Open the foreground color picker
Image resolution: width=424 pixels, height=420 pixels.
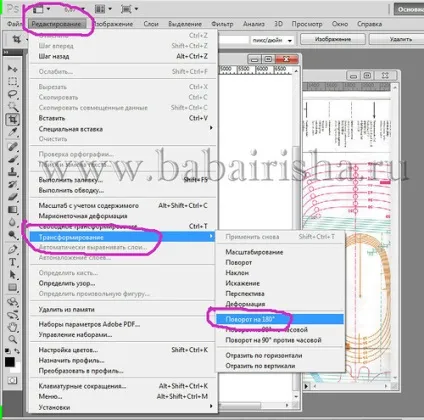pos(9,362)
